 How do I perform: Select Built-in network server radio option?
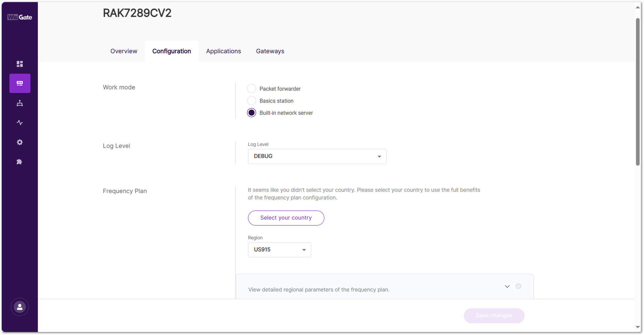tap(252, 113)
